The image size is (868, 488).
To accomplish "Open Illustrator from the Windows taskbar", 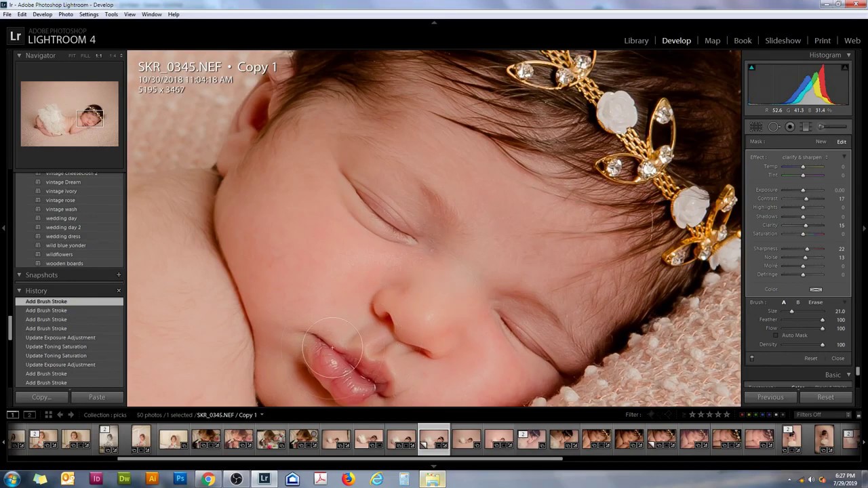I will (x=152, y=479).
